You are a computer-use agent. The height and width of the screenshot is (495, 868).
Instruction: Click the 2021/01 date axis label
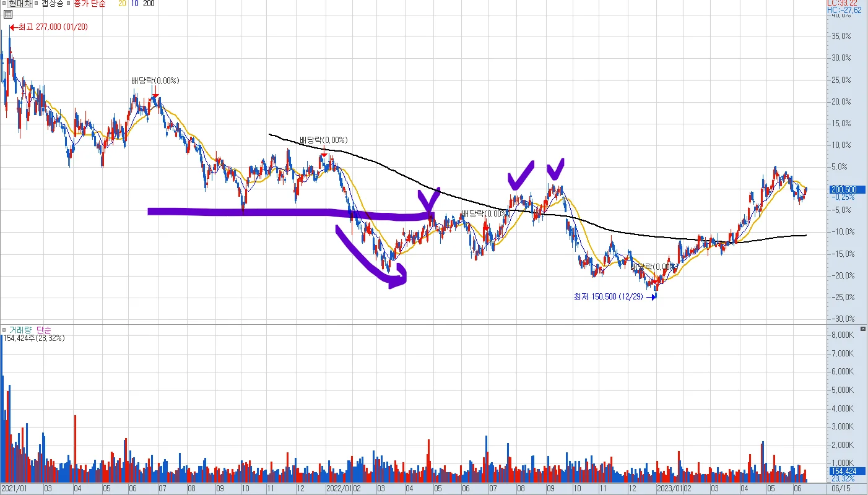pos(14,489)
